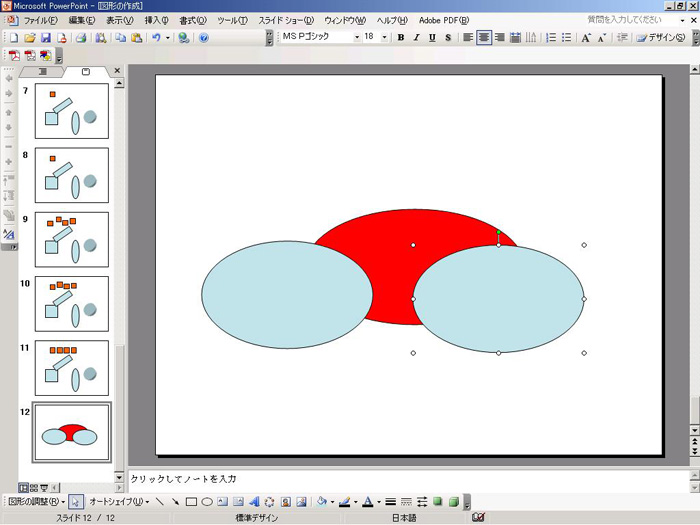Screen dimensions: 700x525
Task: Expand the undo history dropdown arrow
Action: coord(168,38)
